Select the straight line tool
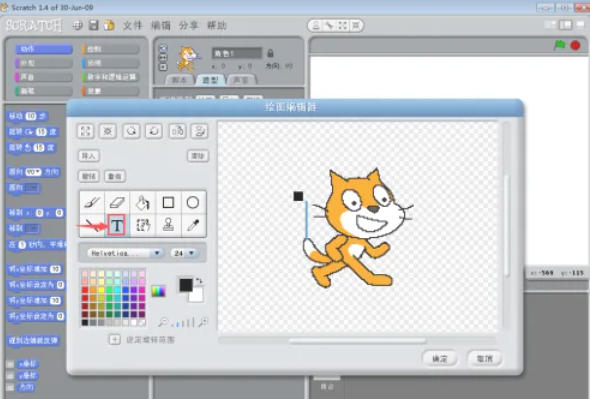This screenshot has width=590, height=399. (x=92, y=225)
